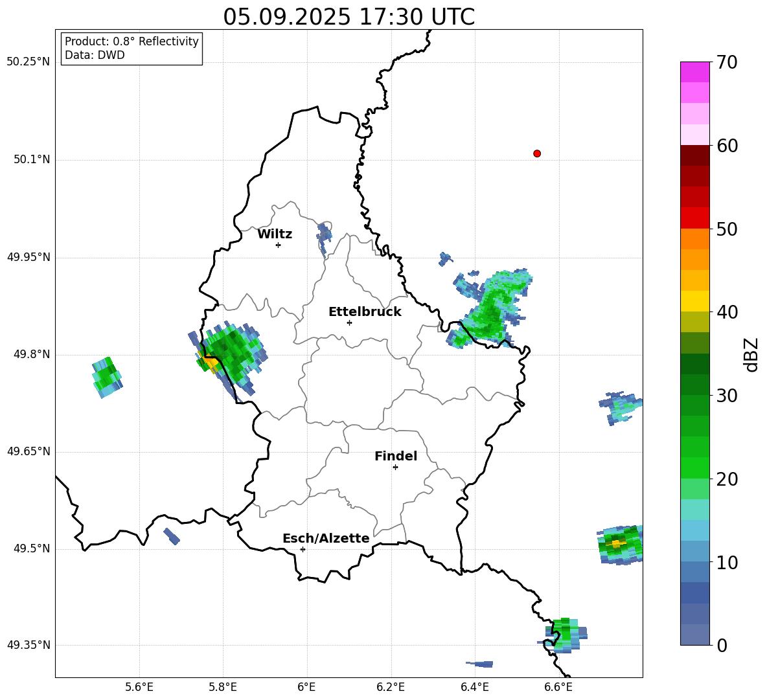Click the red radar site dot
767x700 pixels.
pos(536,153)
